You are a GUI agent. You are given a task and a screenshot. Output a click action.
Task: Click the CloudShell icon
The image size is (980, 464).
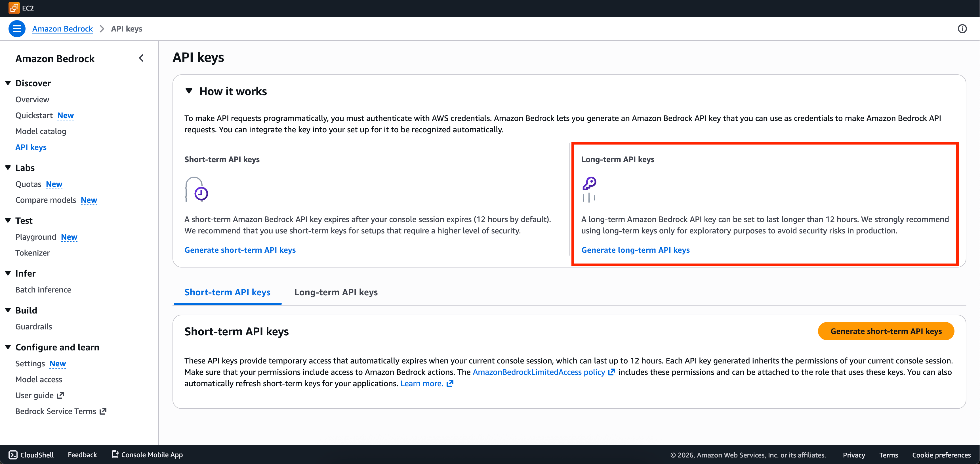13,454
